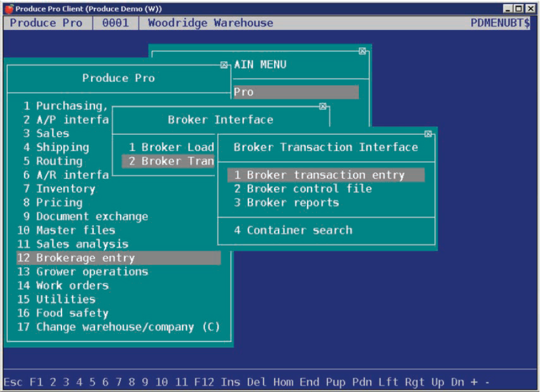This screenshot has height=392, width=540.
Task: Open 14 Work orders menu item
Action: pos(63,285)
